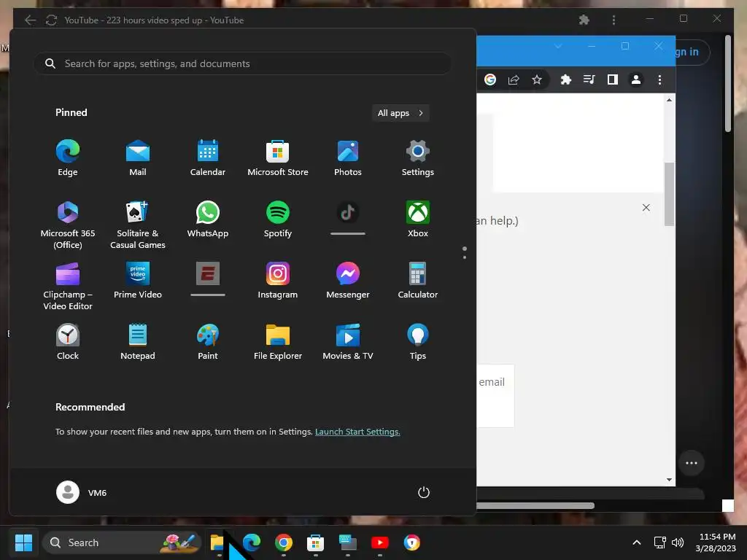747x560 pixels.
Task: Click the Windows Start button
Action: 23,542
